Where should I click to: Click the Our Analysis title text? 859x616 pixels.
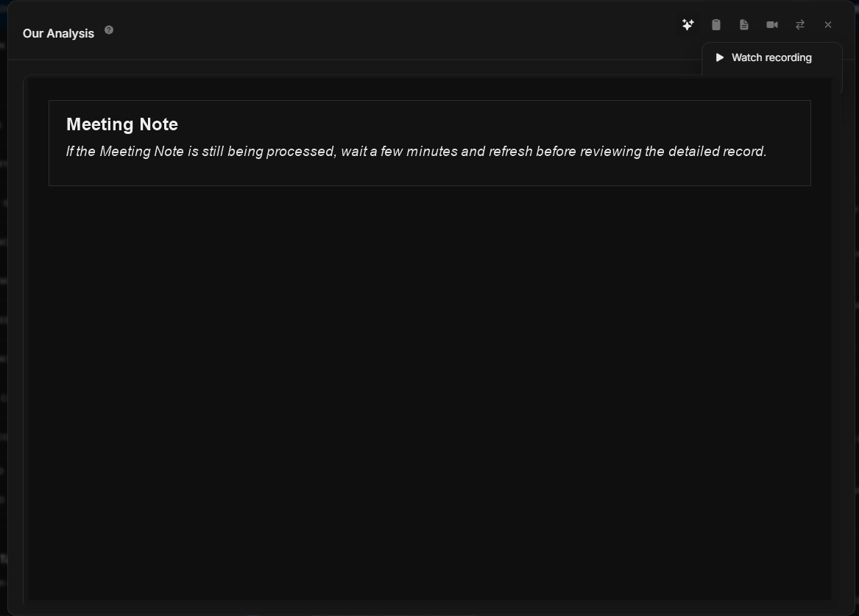tap(59, 33)
